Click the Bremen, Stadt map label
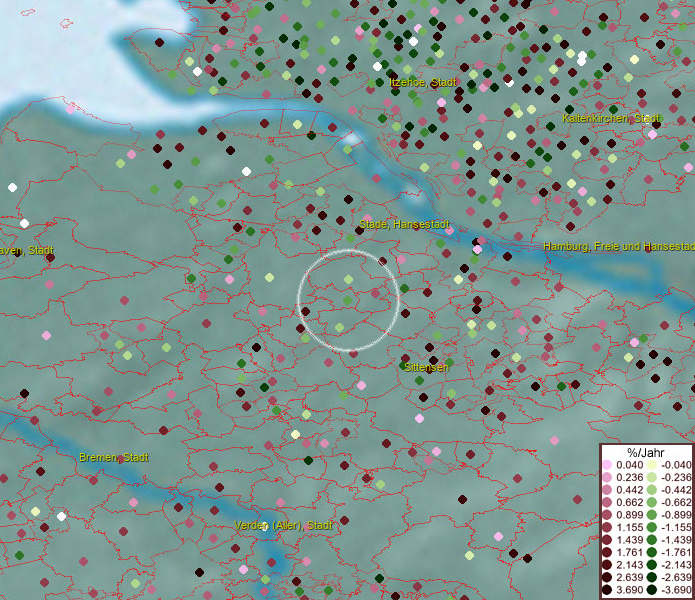The height and width of the screenshot is (600, 695). [113, 457]
